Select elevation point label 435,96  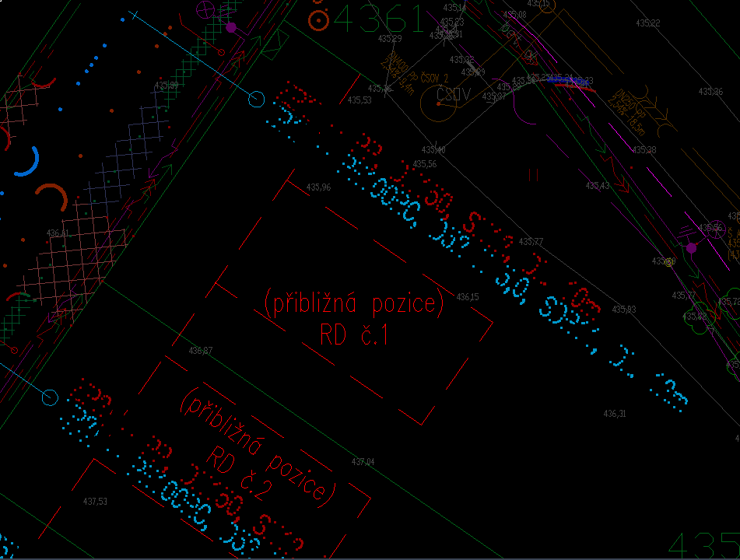(x=318, y=187)
